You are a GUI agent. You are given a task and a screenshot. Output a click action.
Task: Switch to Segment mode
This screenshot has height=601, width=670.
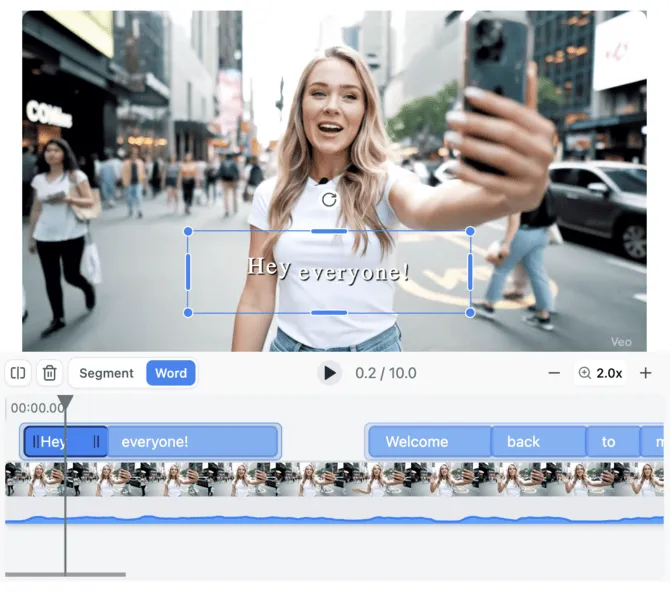[106, 373]
